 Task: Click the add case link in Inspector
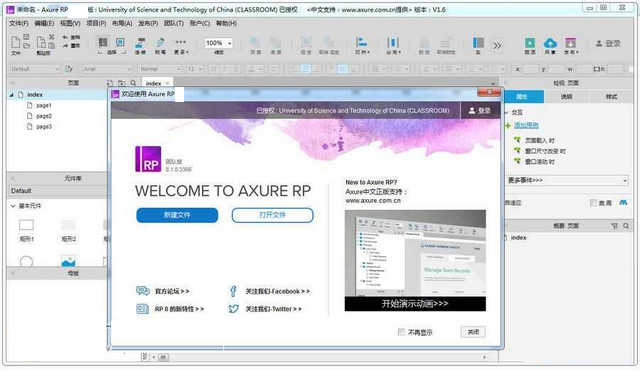pos(526,125)
